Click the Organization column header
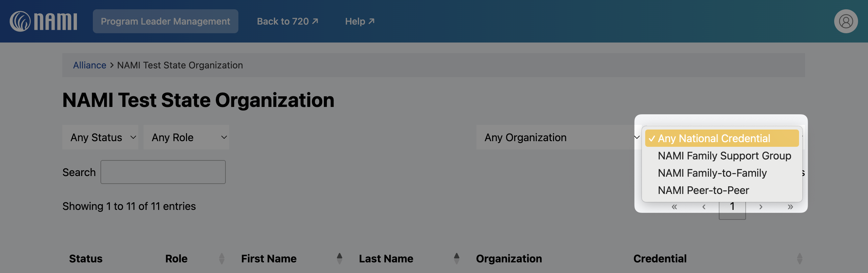 click(x=509, y=258)
